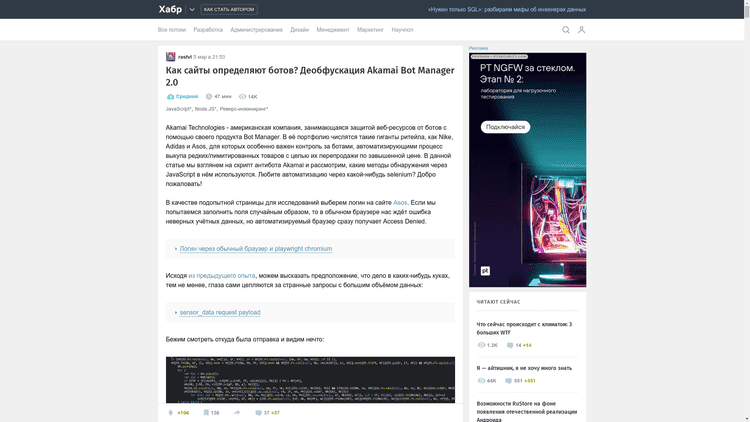Bookmark the article with the 136 icon

pyautogui.click(x=206, y=412)
